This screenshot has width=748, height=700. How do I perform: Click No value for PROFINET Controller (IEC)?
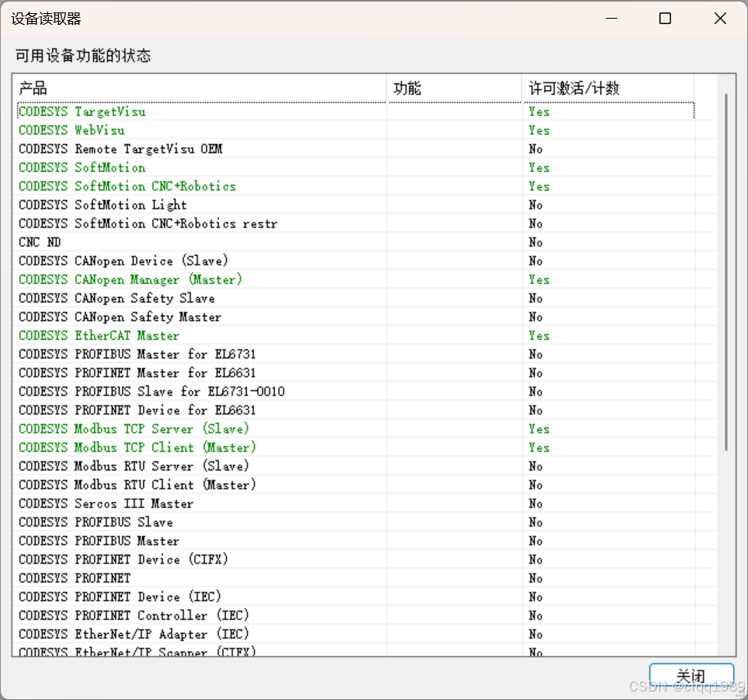point(536,615)
